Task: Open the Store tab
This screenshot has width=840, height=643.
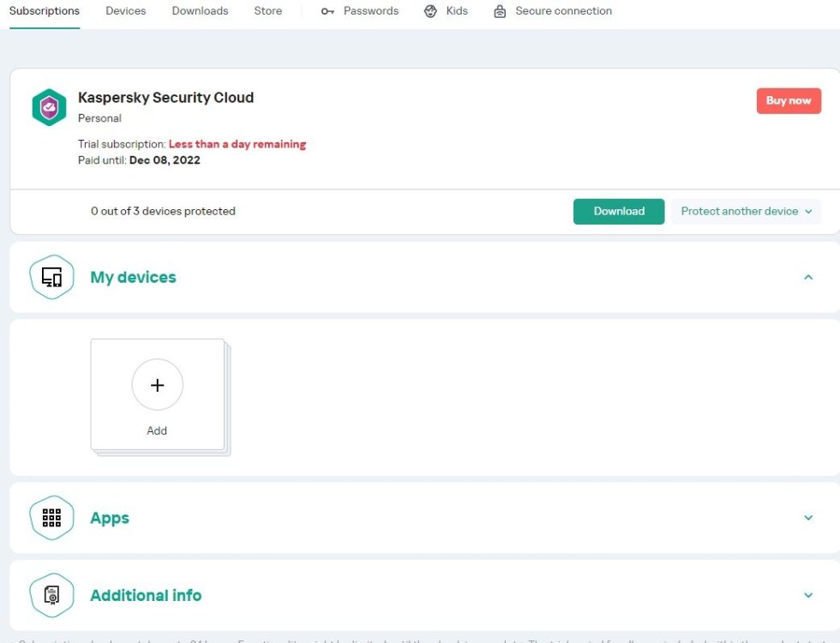Action: coord(267,10)
